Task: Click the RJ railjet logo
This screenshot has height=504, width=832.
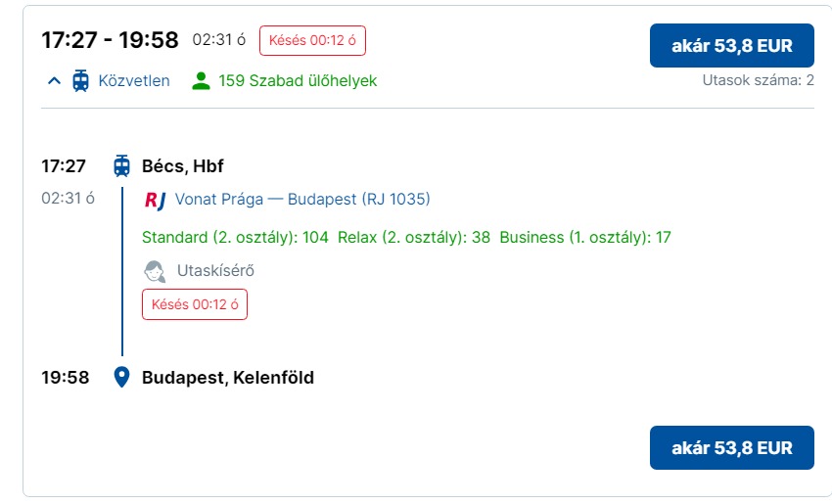Action: tap(155, 200)
